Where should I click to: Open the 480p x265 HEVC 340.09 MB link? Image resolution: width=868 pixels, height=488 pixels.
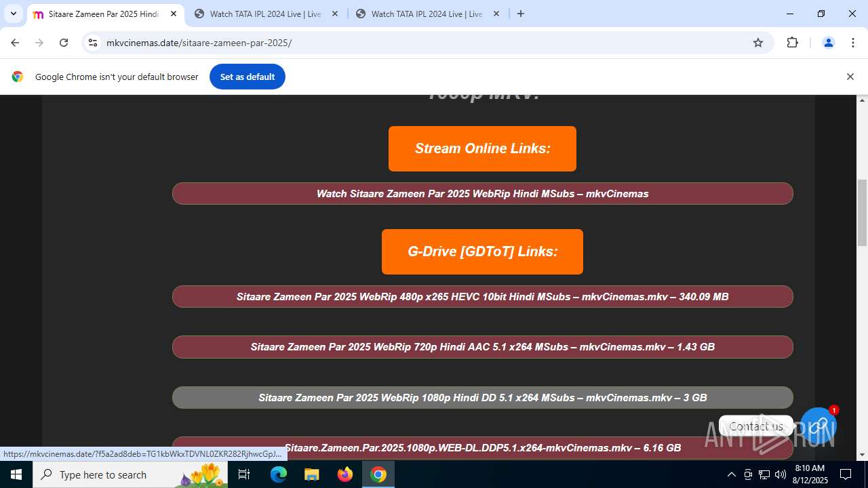(x=482, y=296)
